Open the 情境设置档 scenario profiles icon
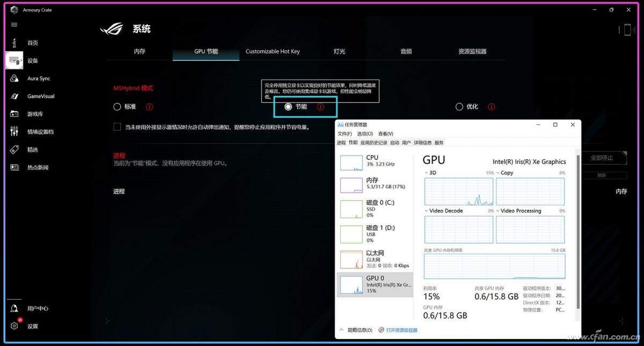 (x=14, y=131)
